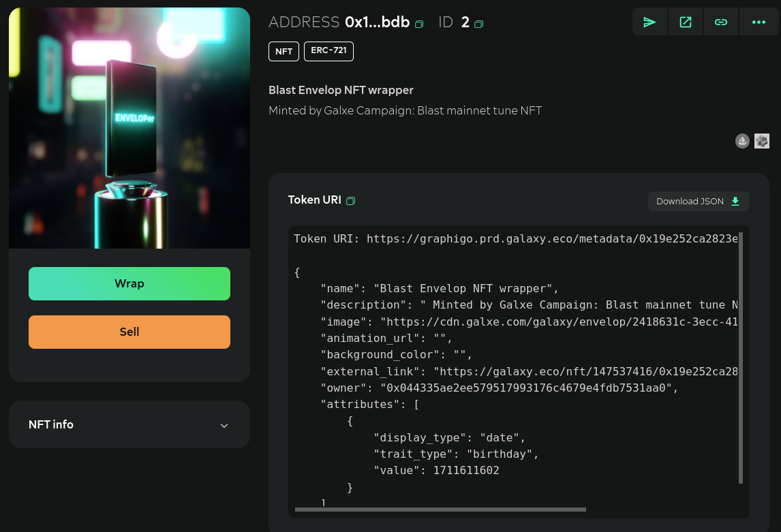
Task: Click the send/transfer paper plane icon
Action: [649, 22]
